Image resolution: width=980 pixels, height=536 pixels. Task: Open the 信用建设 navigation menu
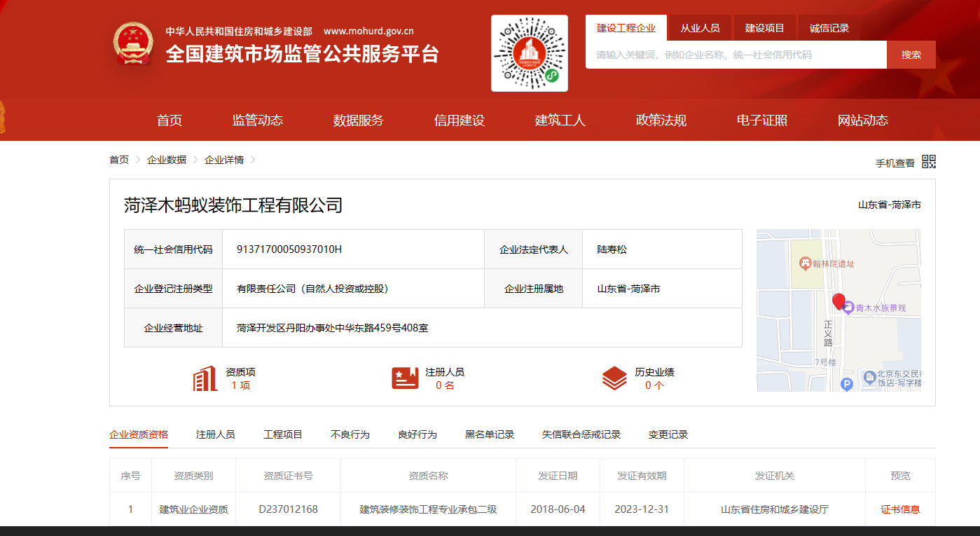tap(460, 121)
